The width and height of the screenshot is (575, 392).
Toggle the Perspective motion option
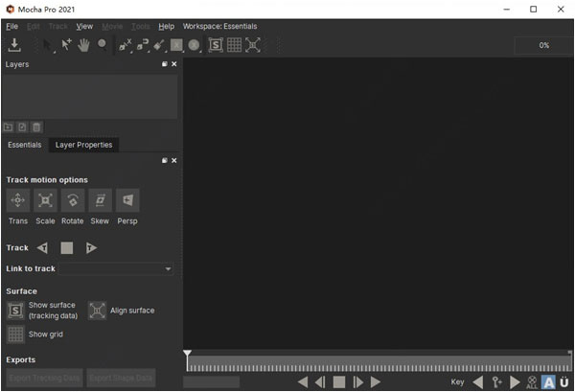click(127, 200)
